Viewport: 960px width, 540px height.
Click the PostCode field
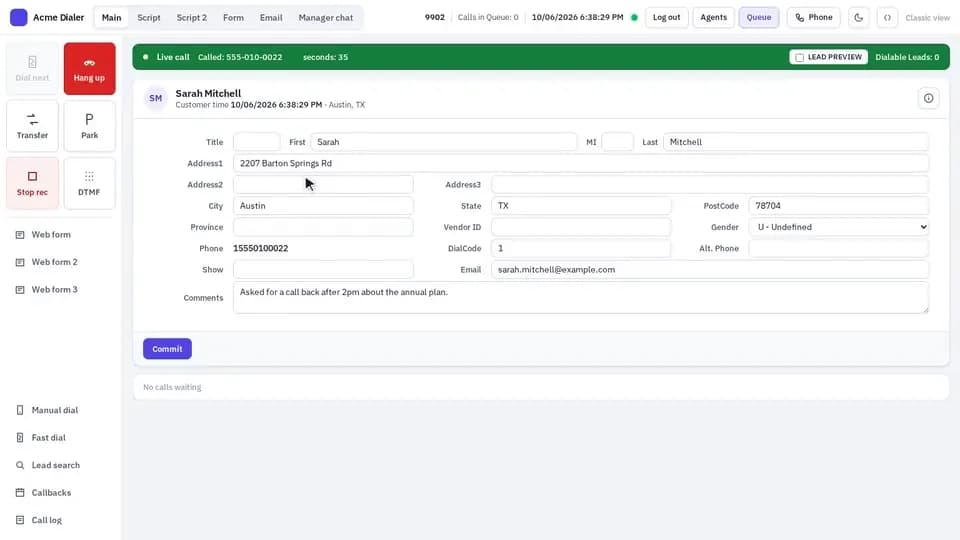(x=839, y=206)
